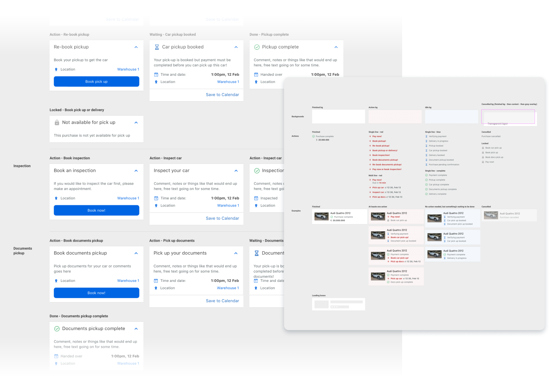This screenshot has height=392, width=550.
Task: Click location pin below Inspected row
Action: pos(256,206)
